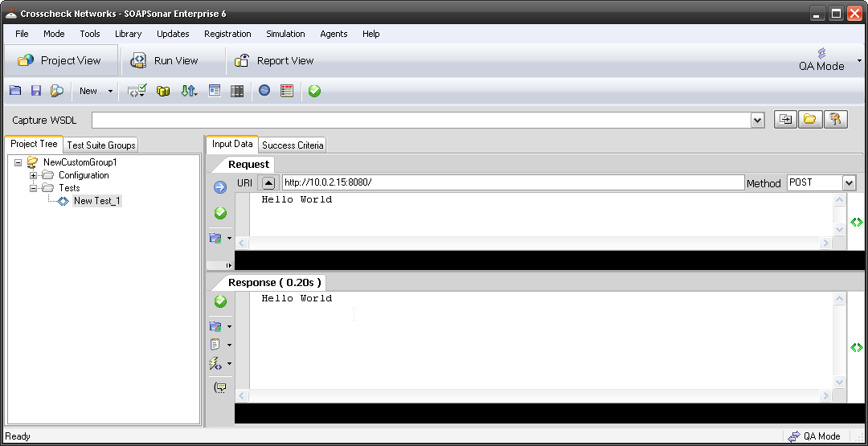This screenshot has width=868, height=446.
Task: Switch to the Success Criteria tab
Action: pyautogui.click(x=293, y=145)
